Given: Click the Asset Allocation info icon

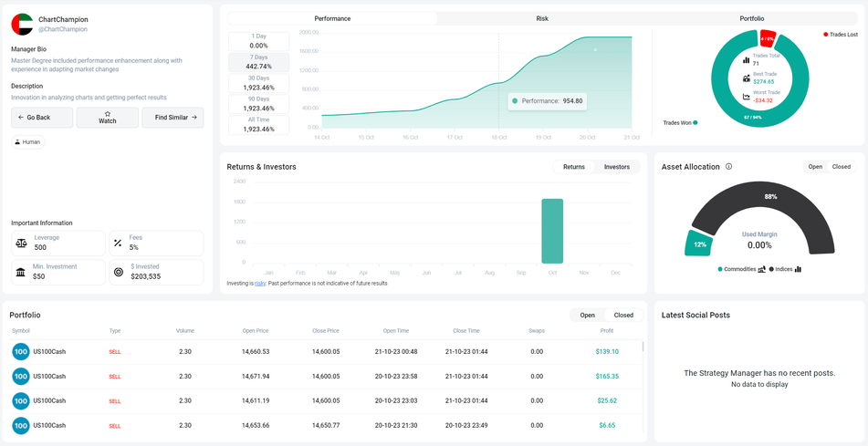Looking at the screenshot, I should 728,167.
